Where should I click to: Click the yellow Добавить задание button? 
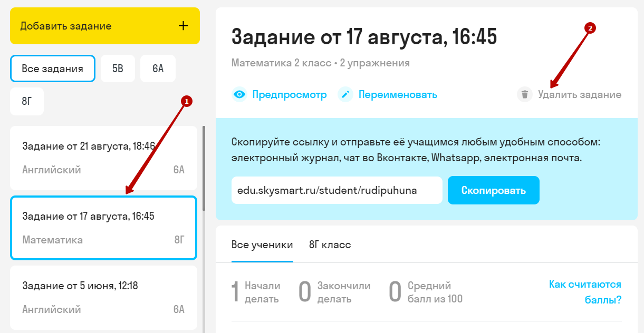tap(105, 26)
